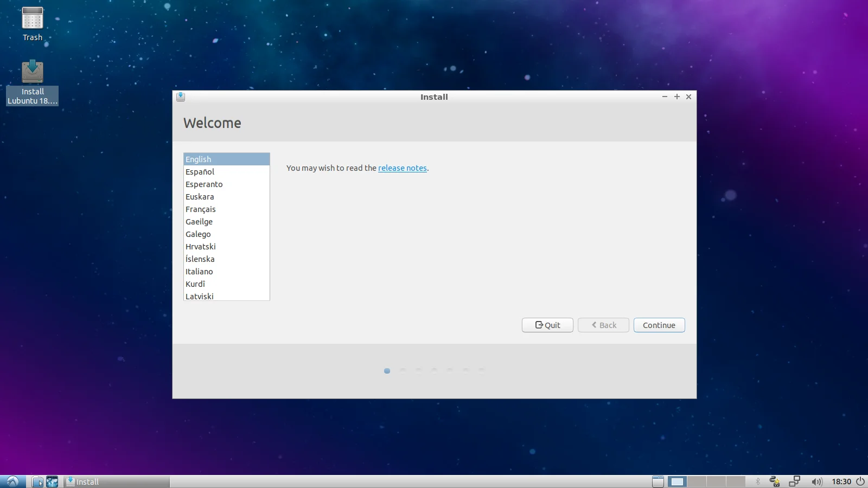Image resolution: width=868 pixels, height=488 pixels.
Task: Open the release notes link
Action: (402, 168)
